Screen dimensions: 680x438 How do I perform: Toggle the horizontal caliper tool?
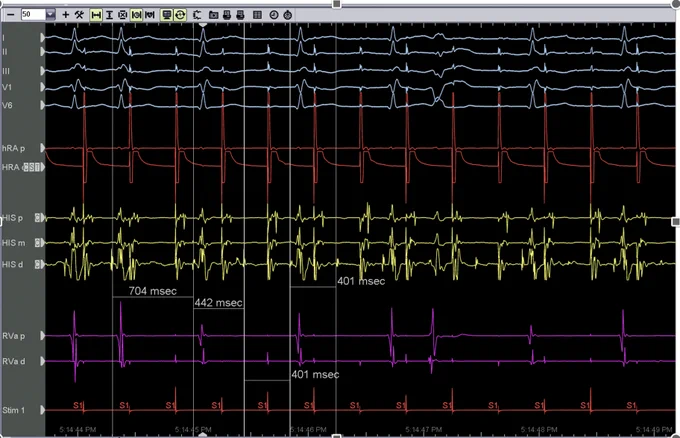[x=96, y=15]
